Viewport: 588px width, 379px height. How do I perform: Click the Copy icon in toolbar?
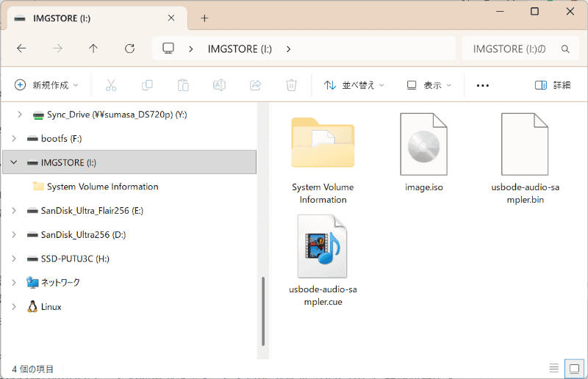click(x=147, y=85)
